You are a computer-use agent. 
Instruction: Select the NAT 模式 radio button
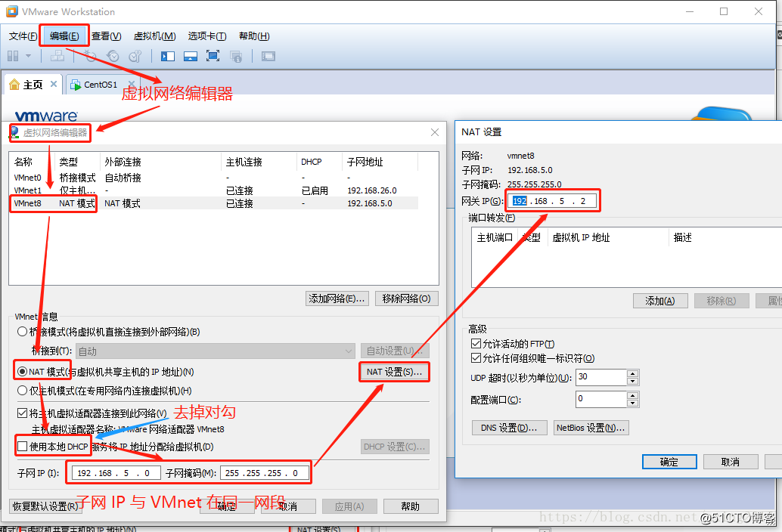(x=23, y=372)
